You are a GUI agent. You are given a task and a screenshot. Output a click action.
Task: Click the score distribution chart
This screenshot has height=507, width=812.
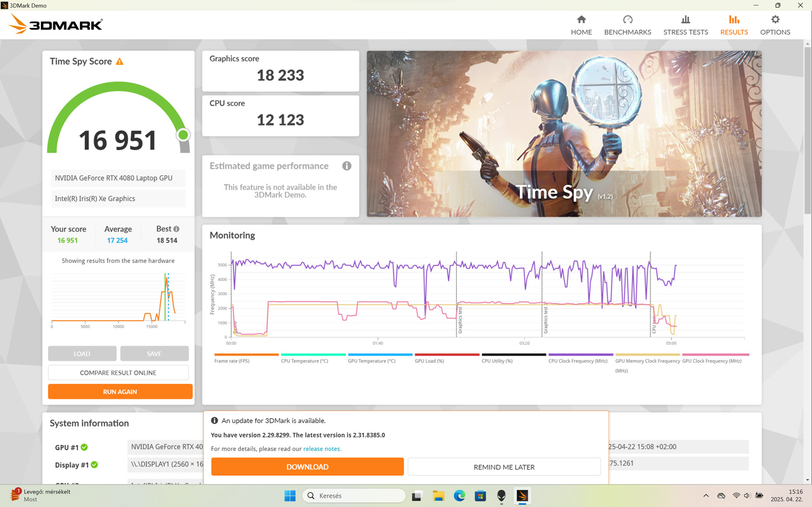tap(118, 300)
